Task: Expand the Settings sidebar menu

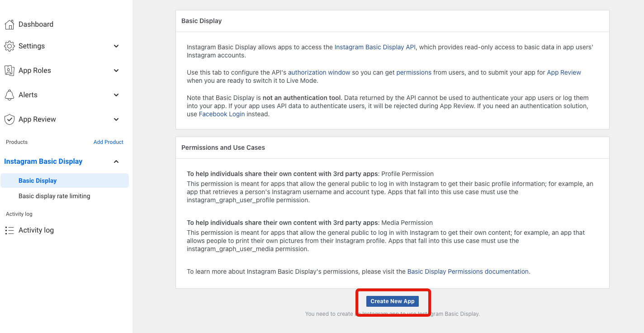Action: (116, 46)
